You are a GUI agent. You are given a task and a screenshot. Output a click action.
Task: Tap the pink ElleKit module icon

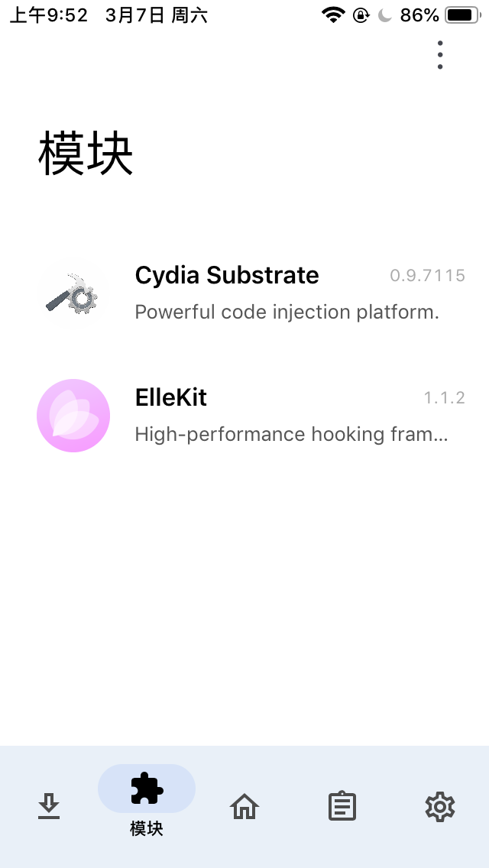[73, 416]
